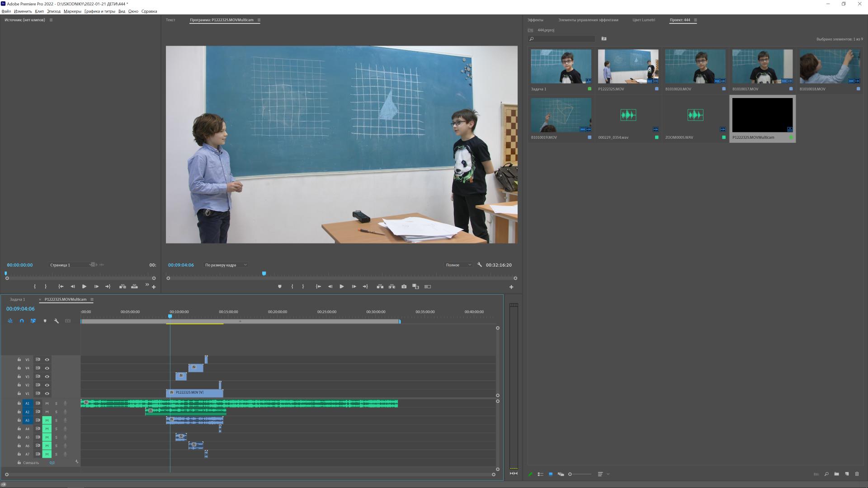This screenshot has height=488, width=868.
Task: Add marker in Program monitor
Action: coord(279,286)
